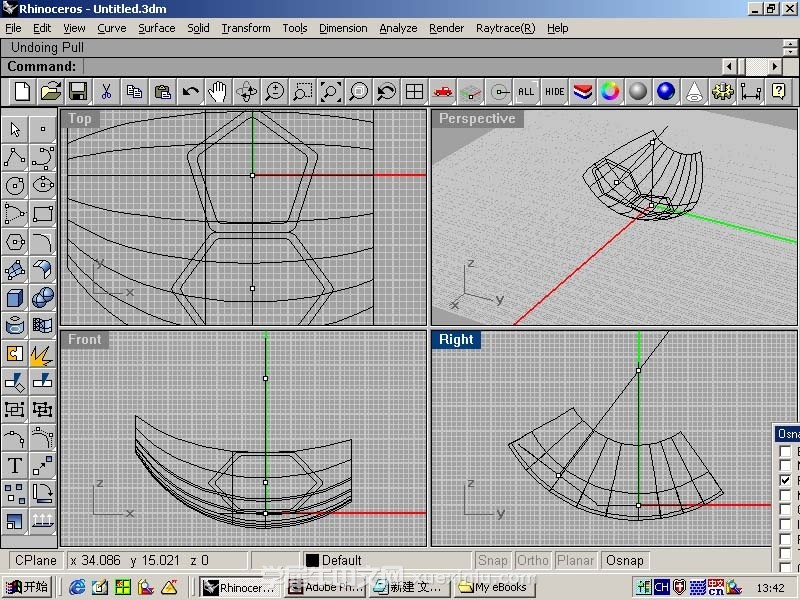The width and height of the screenshot is (800, 600).
Task: Click the command line left scroll arrow
Action: (x=730, y=66)
